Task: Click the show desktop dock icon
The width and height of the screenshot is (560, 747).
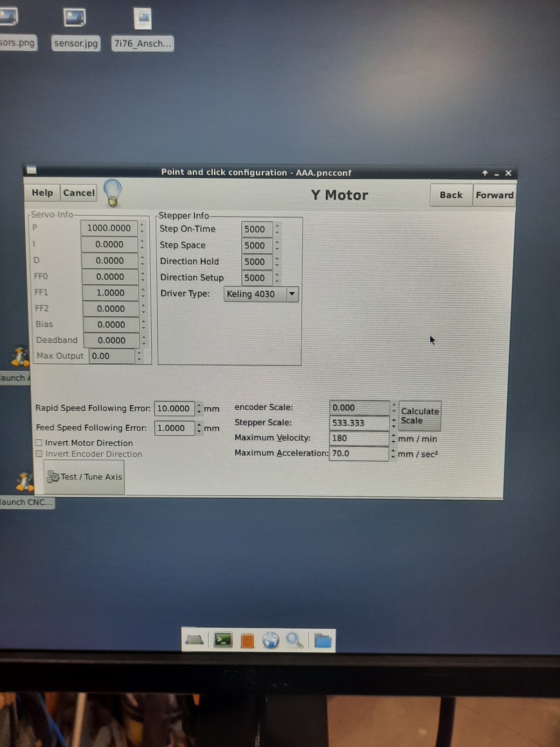Action: point(194,640)
